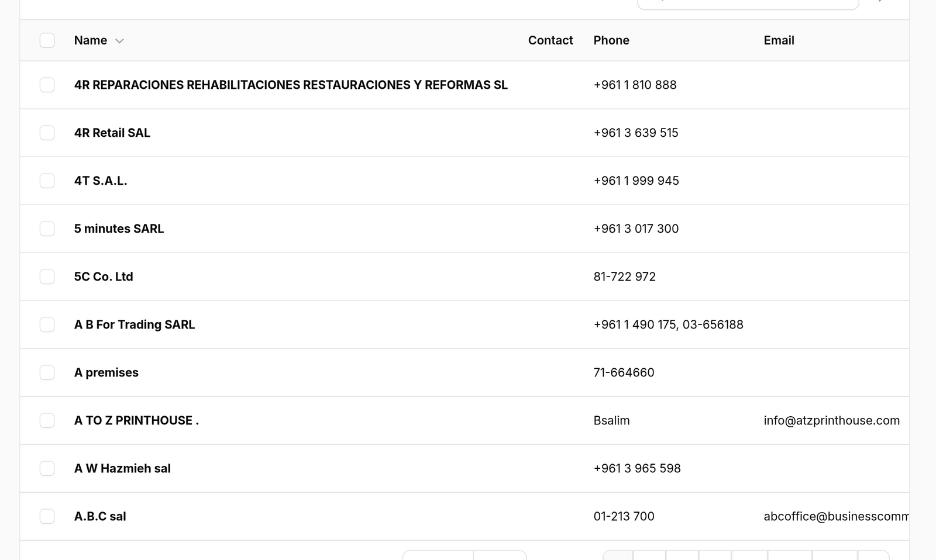Open the 5C Co. Ltd entry

point(104,276)
